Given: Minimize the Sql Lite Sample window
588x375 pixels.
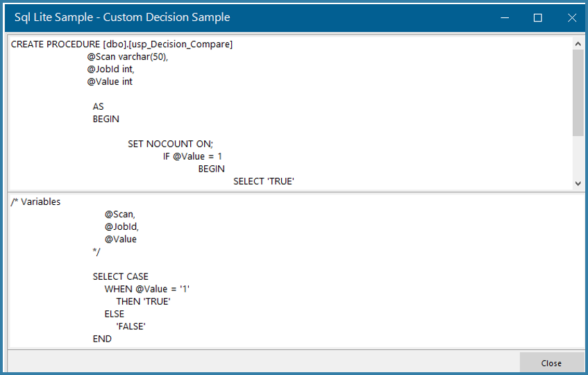Looking at the screenshot, I should [x=503, y=17].
